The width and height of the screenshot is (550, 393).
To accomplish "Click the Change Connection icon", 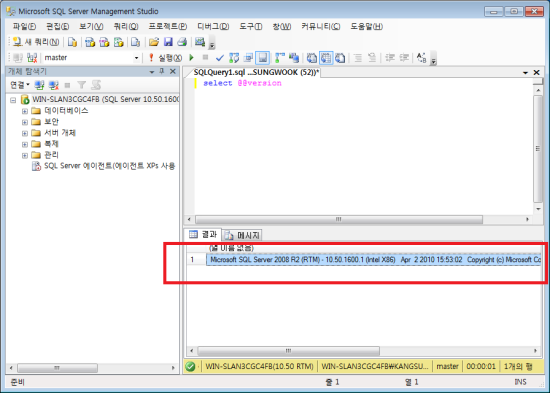I will point(32,58).
